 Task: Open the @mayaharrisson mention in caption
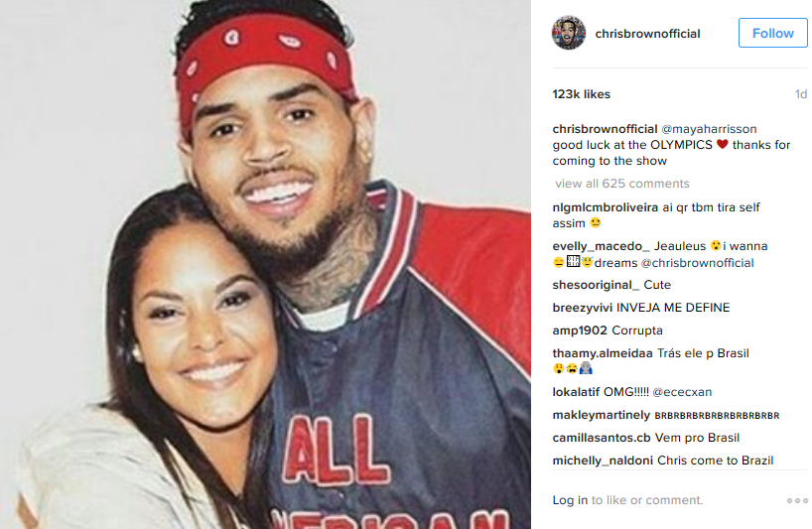coord(709,129)
